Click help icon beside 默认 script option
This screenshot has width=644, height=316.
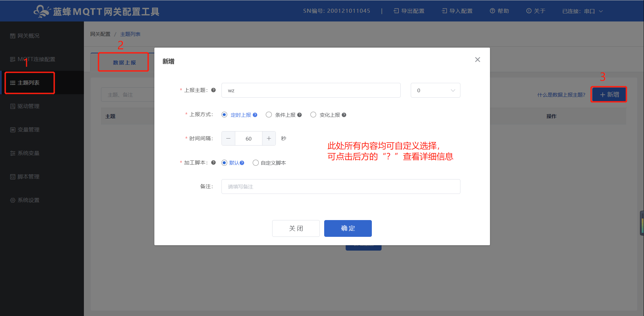point(242,163)
